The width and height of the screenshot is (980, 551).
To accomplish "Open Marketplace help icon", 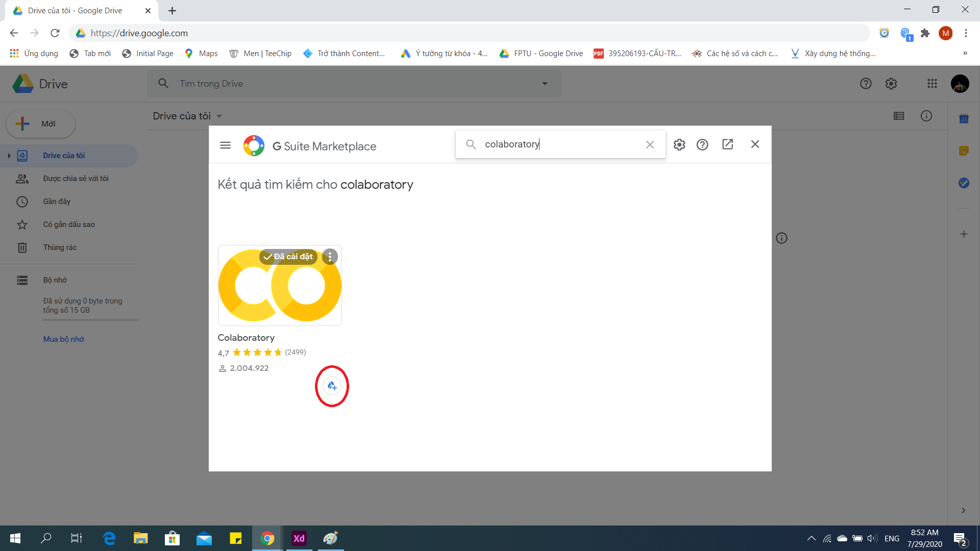I will tap(702, 145).
